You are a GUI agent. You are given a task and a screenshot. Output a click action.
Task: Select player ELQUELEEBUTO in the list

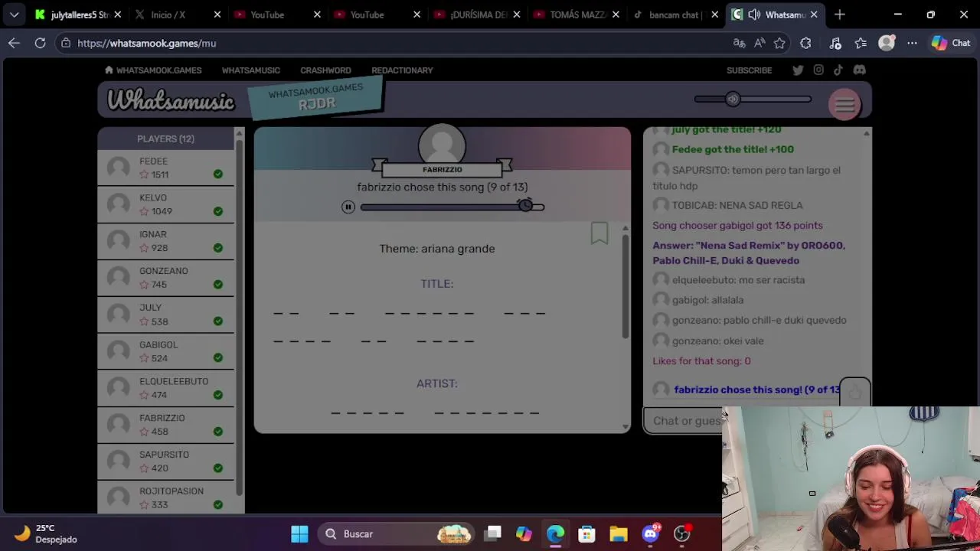click(x=165, y=388)
